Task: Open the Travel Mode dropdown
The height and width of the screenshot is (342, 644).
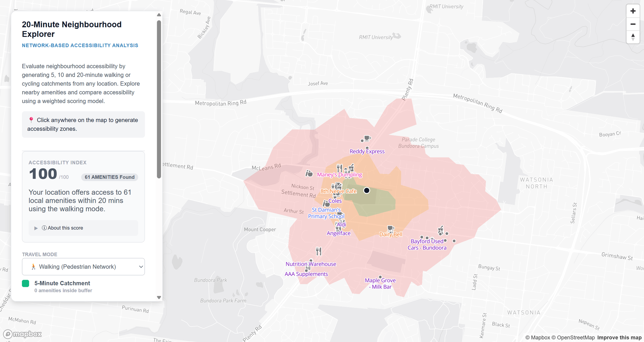Action: click(x=83, y=267)
